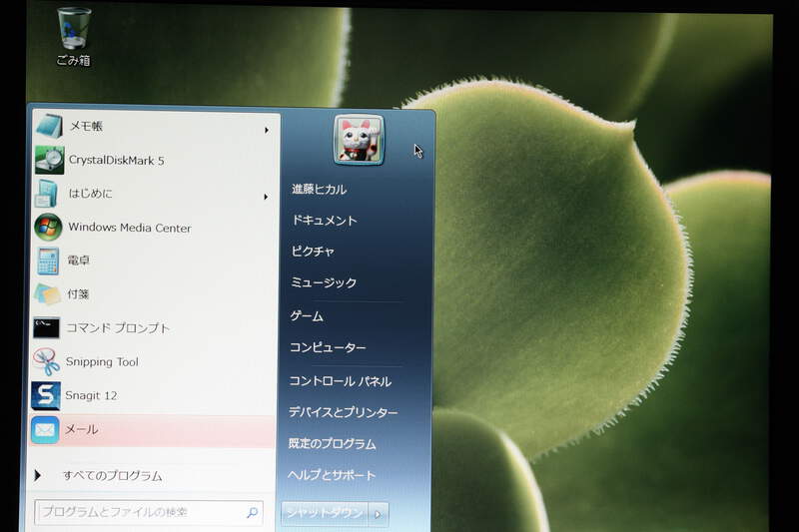Select the コマンド プロンプト label
799x532 pixels.
pyautogui.click(x=118, y=327)
